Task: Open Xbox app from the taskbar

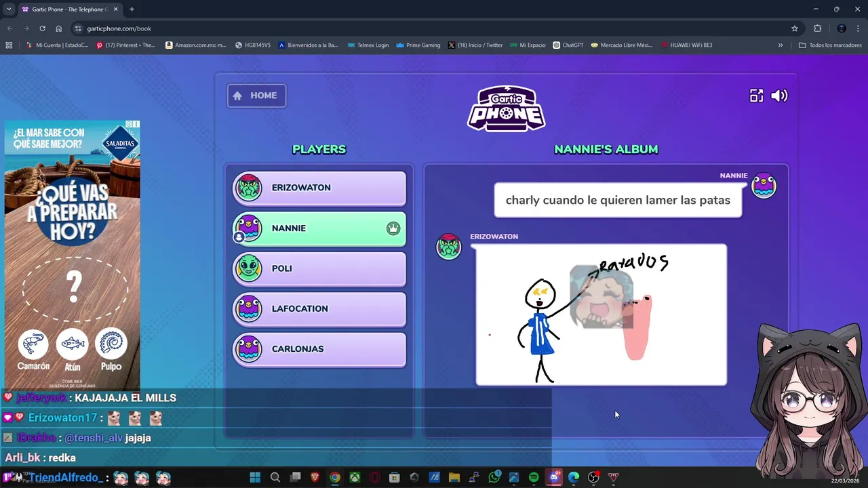Action: pyautogui.click(x=355, y=477)
